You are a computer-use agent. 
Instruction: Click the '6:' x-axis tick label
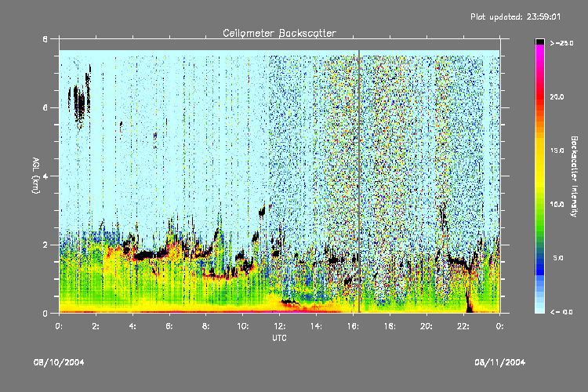169,326
